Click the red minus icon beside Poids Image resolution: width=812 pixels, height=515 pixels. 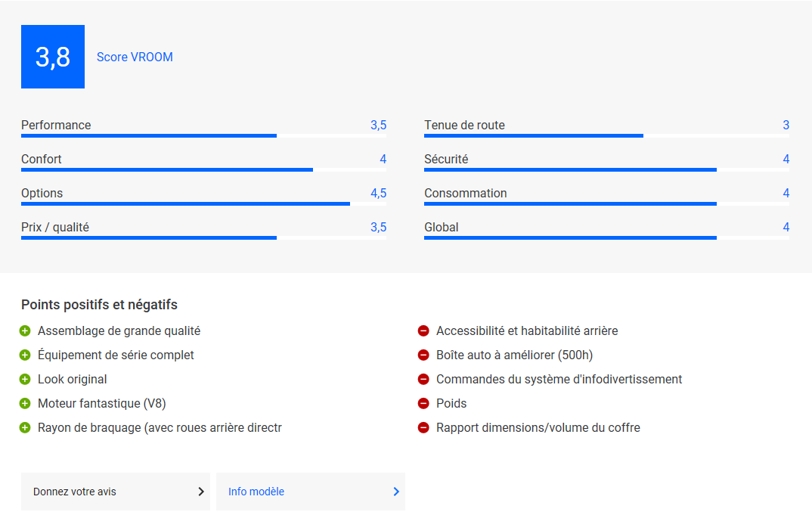point(423,404)
